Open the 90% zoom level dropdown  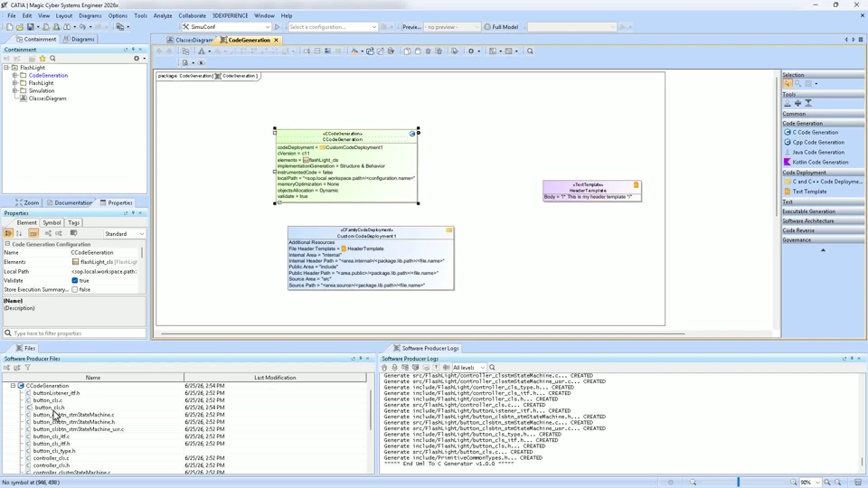[817, 483]
